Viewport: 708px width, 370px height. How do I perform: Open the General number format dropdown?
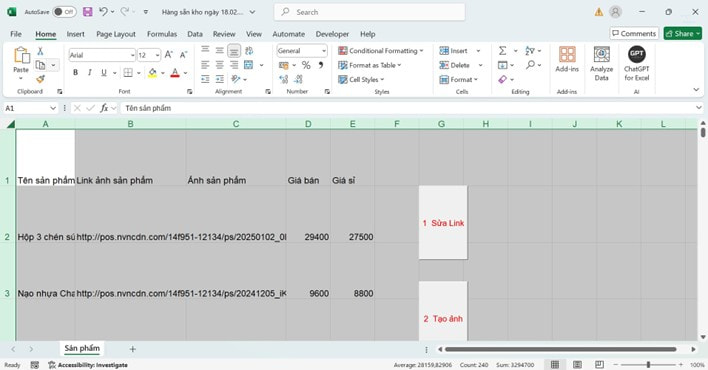pos(324,51)
